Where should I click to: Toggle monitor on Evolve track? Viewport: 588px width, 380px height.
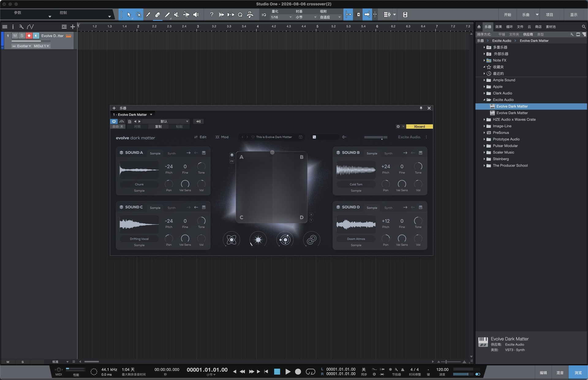(x=36, y=36)
